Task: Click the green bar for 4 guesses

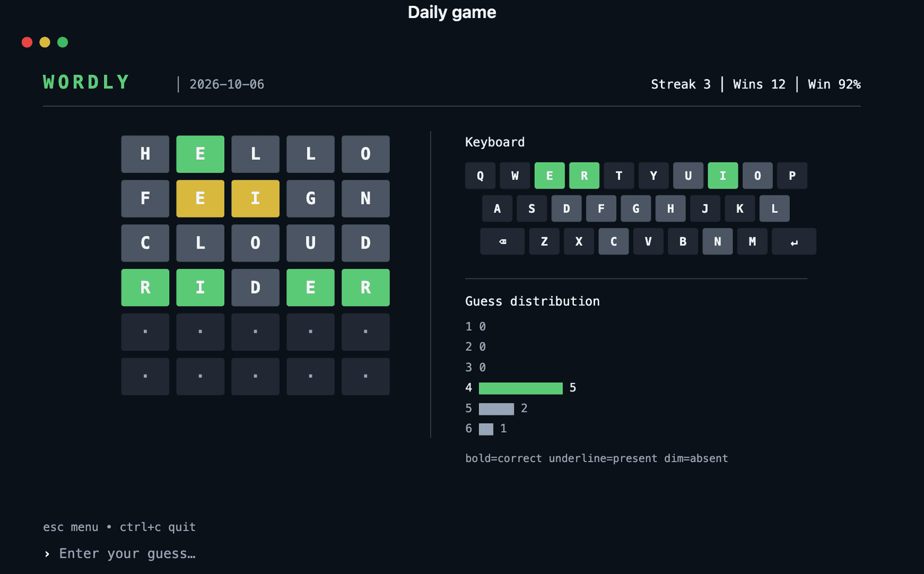Action: pos(521,388)
